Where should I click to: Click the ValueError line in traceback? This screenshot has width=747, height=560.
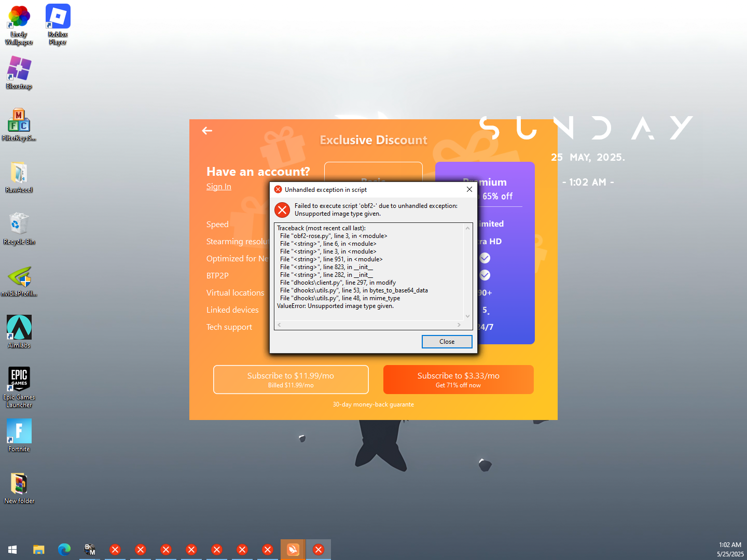pyautogui.click(x=335, y=306)
